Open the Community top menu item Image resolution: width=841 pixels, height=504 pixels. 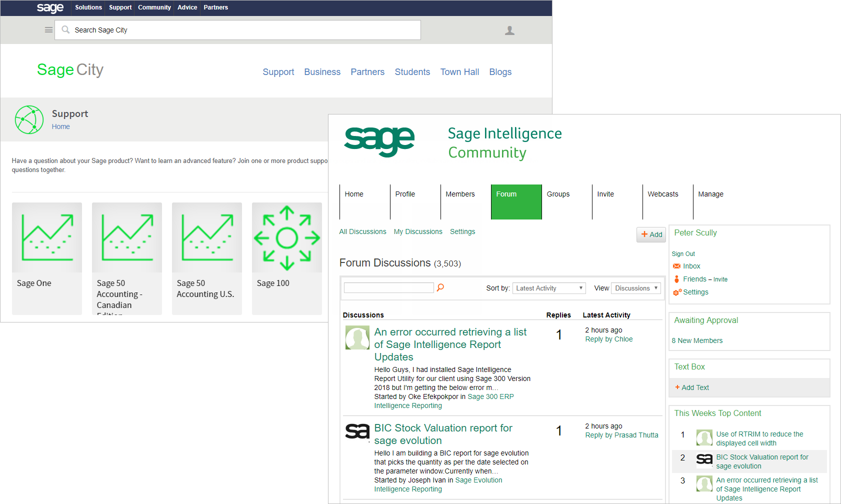[154, 7]
